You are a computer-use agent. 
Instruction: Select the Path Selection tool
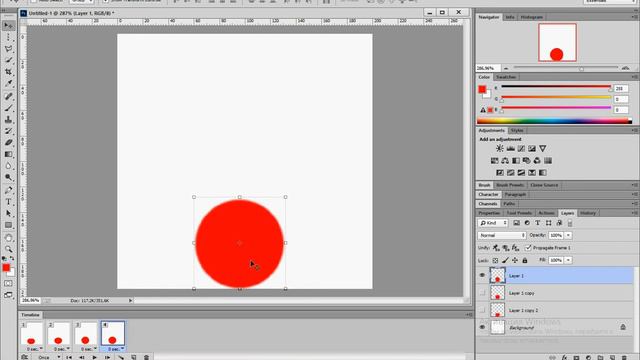(8, 213)
